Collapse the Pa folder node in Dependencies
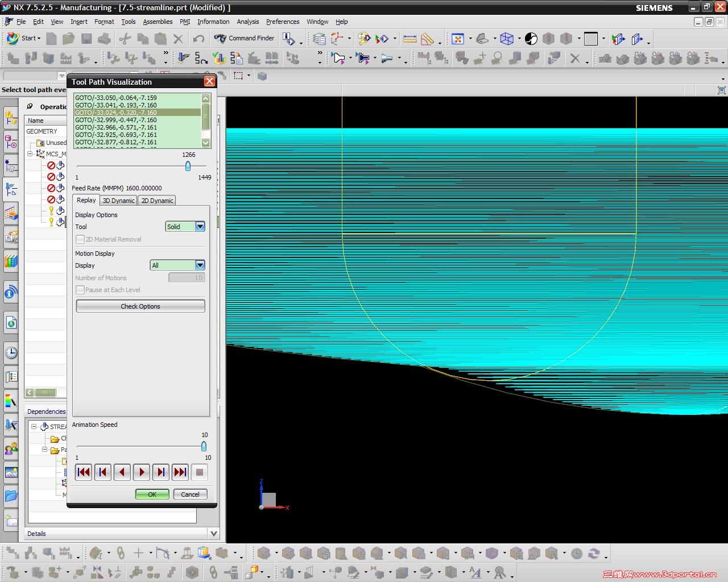 (x=44, y=450)
